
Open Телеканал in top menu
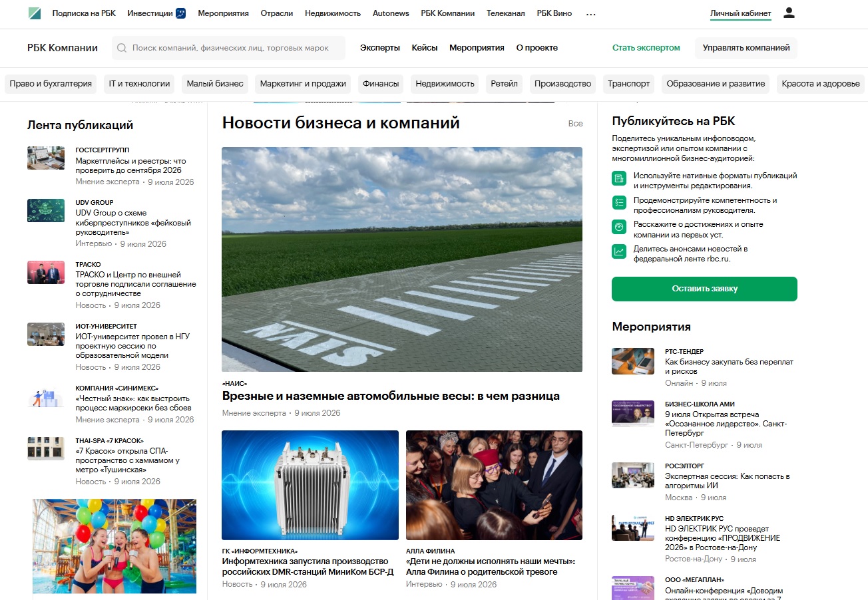click(x=506, y=13)
